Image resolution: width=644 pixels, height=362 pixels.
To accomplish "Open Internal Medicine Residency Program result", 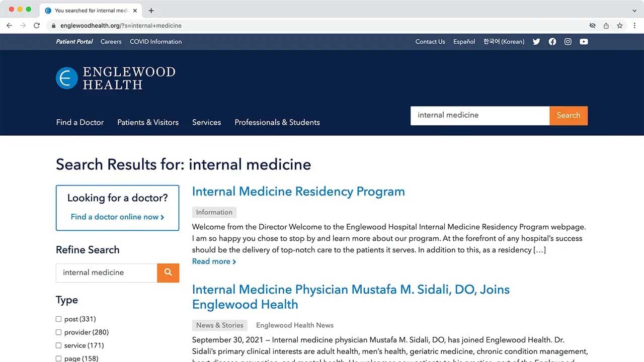I will (298, 192).
